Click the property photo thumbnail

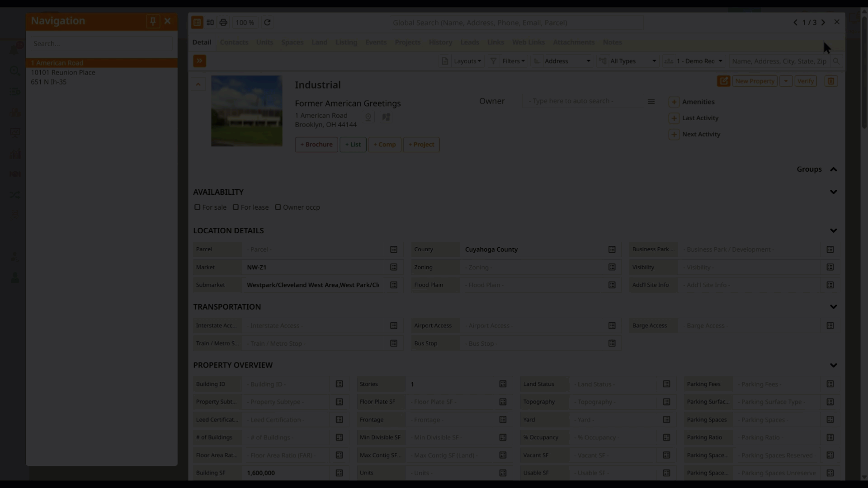pyautogui.click(x=247, y=111)
